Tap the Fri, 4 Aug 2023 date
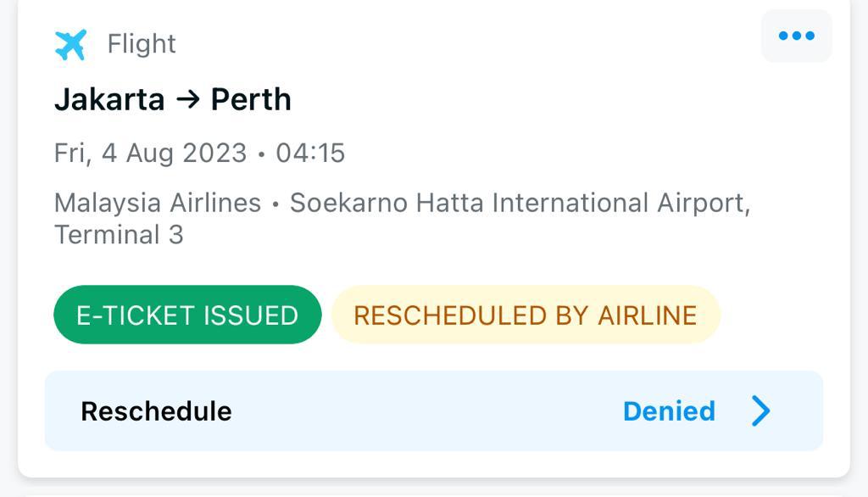Image resolution: width=868 pixels, height=497 pixels. point(150,153)
